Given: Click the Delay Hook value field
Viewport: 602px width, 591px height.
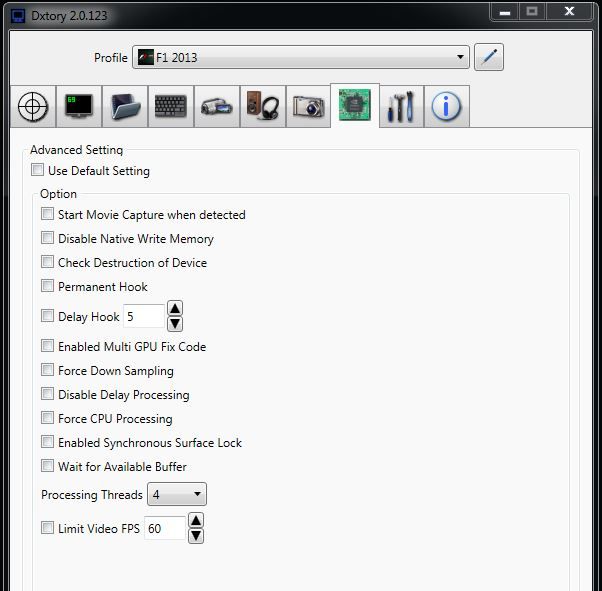Looking at the screenshot, I should click(x=144, y=316).
